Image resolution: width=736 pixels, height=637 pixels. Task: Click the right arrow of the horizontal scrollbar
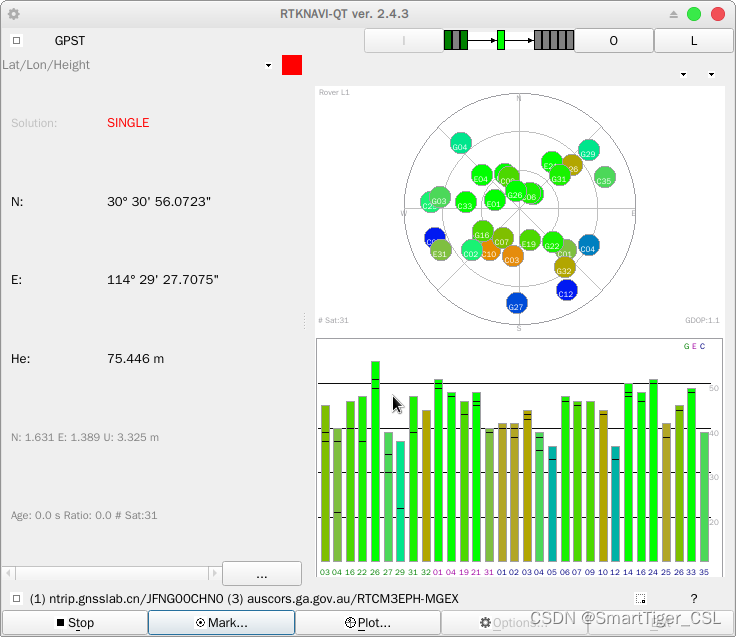point(214,573)
